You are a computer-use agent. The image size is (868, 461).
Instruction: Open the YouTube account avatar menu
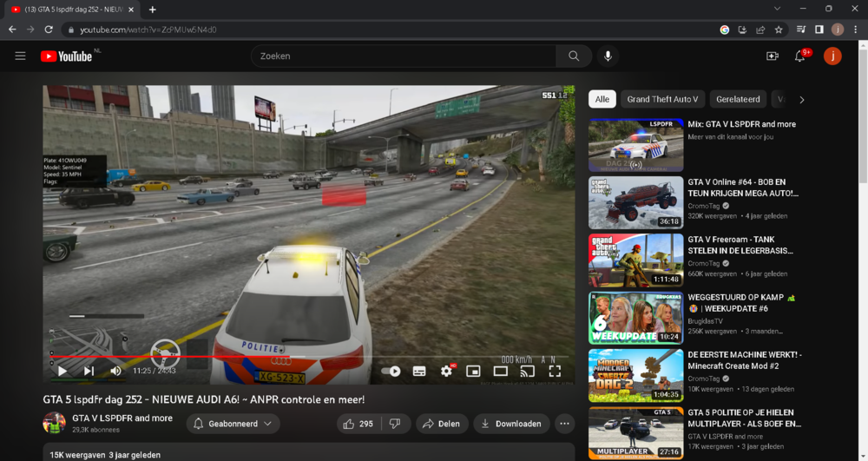click(x=832, y=56)
